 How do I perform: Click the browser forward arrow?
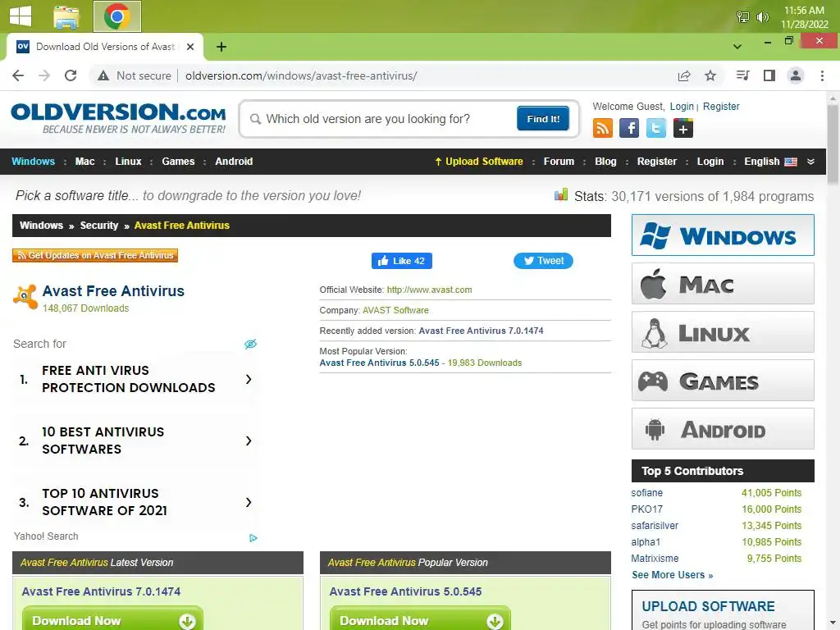pyautogui.click(x=44, y=75)
